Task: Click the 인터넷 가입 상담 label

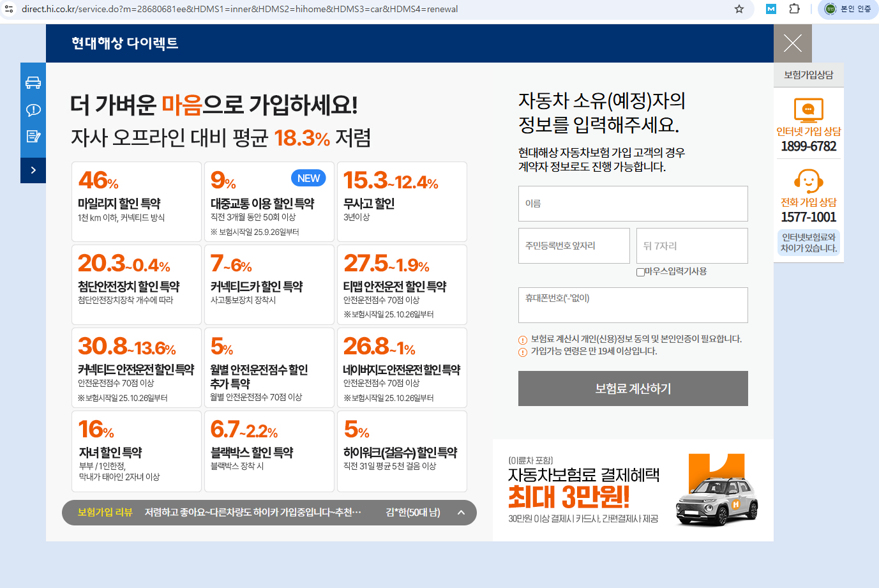Action: point(808,131)
